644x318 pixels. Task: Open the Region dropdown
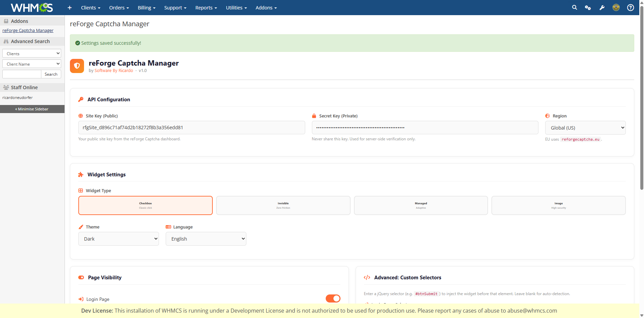[585, 128]
